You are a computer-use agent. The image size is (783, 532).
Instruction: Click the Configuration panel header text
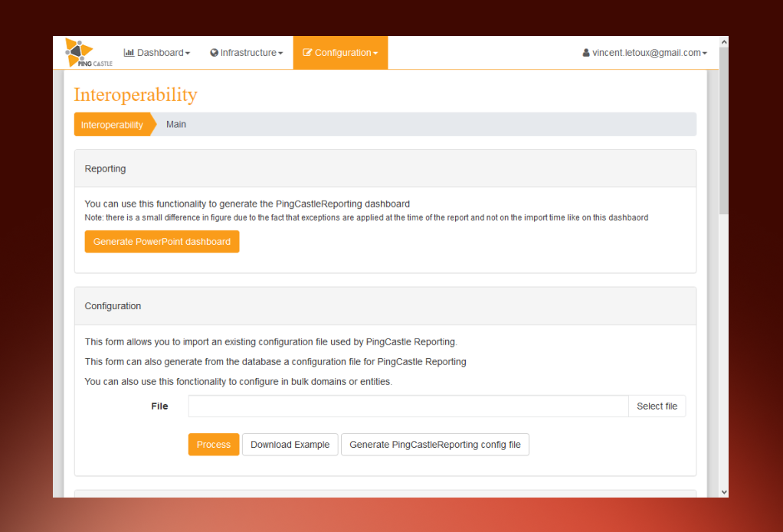click(x=113, y=306)
